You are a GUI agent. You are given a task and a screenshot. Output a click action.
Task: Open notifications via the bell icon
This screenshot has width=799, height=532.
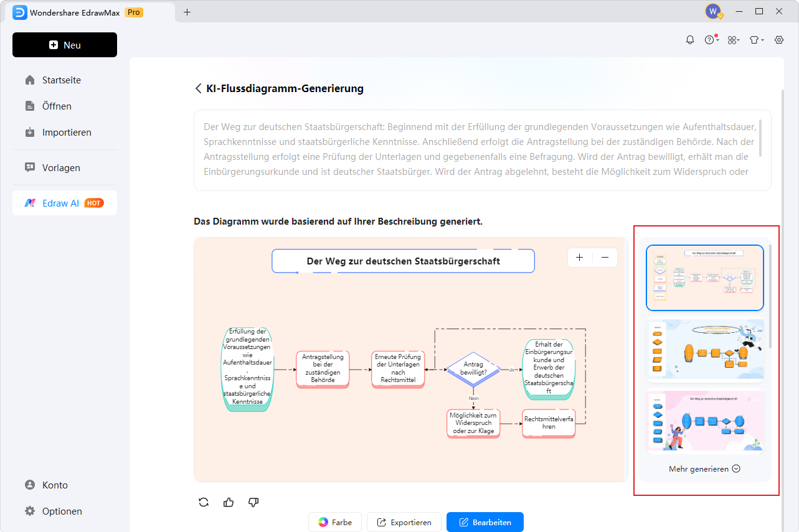tap(689, 39)
